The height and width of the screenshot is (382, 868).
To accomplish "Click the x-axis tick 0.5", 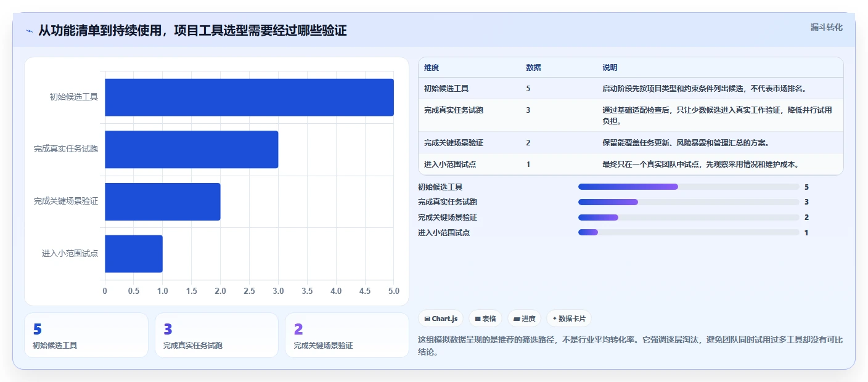I will [134, 291].
